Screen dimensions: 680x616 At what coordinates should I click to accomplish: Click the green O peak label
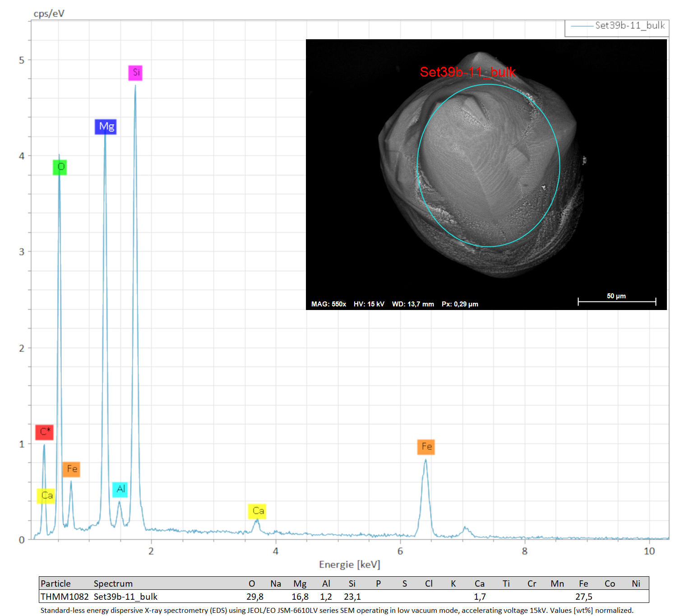[x=60, y=167]
